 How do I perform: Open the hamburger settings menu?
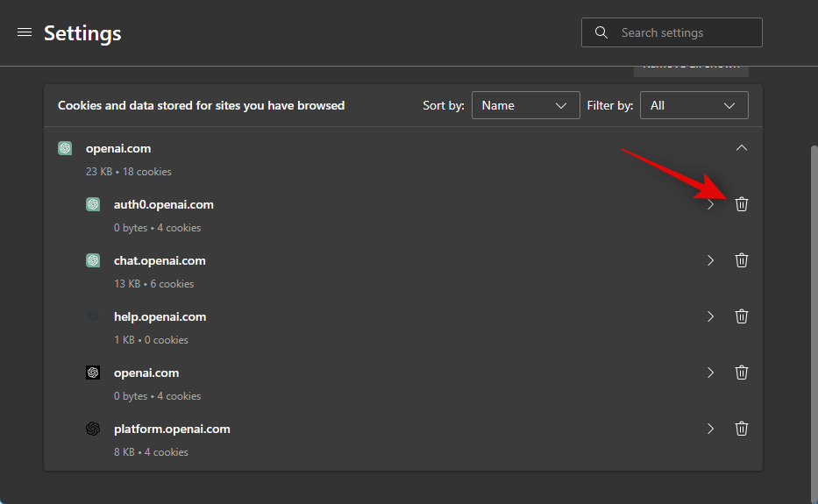click(x=25, y=32)
